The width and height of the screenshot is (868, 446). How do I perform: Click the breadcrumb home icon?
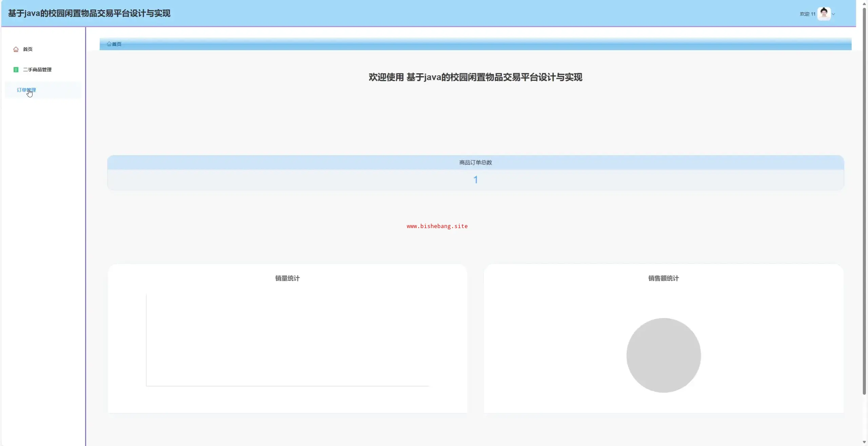[109, 44]
